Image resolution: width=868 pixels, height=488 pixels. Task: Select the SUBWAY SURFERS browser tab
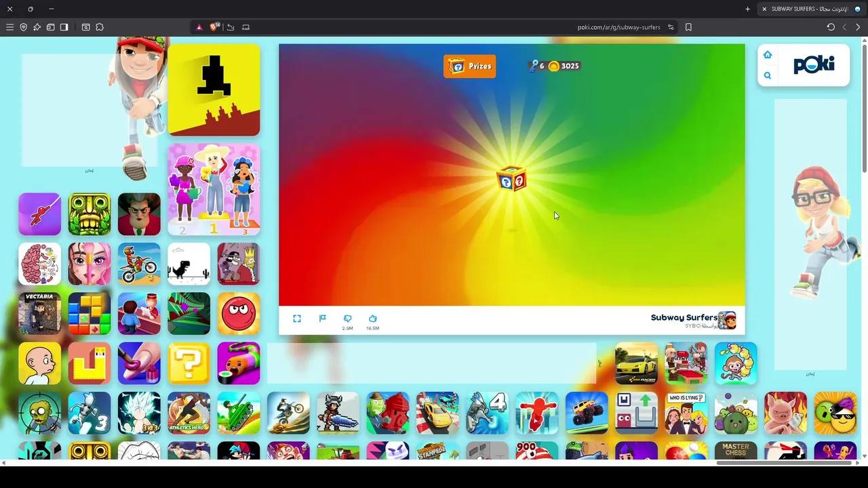(x=811, y=9)
